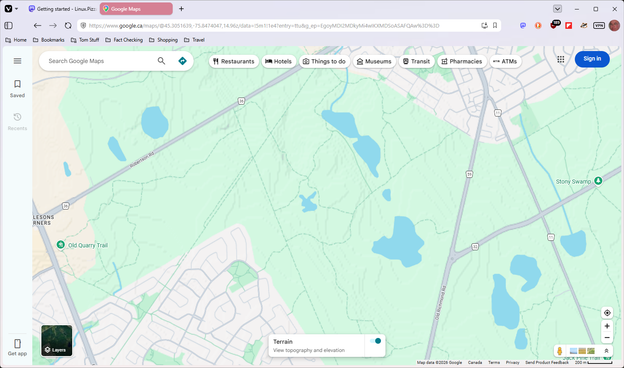Screen dimensions: 624x368
Task: Open the Travel bookmarks folder
Action: [194, 40]
